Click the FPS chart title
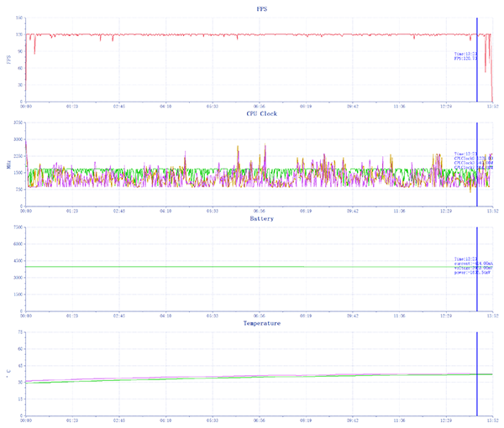 262,8
